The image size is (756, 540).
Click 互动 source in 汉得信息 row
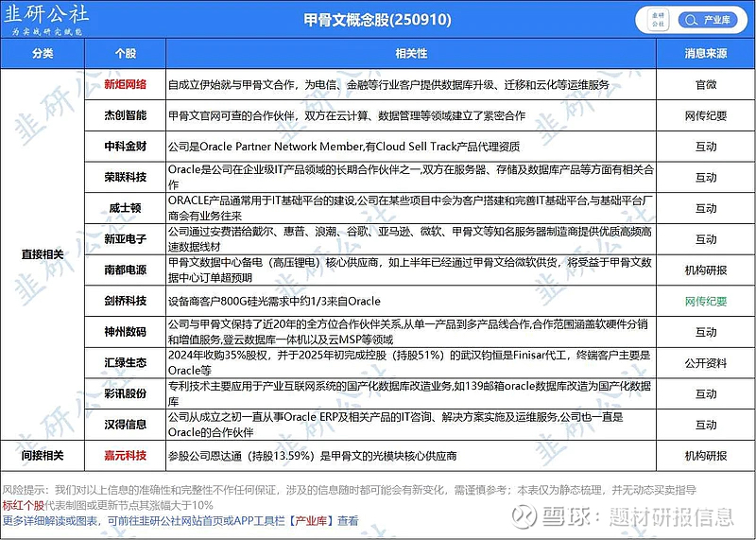click(x=706, y=425)
